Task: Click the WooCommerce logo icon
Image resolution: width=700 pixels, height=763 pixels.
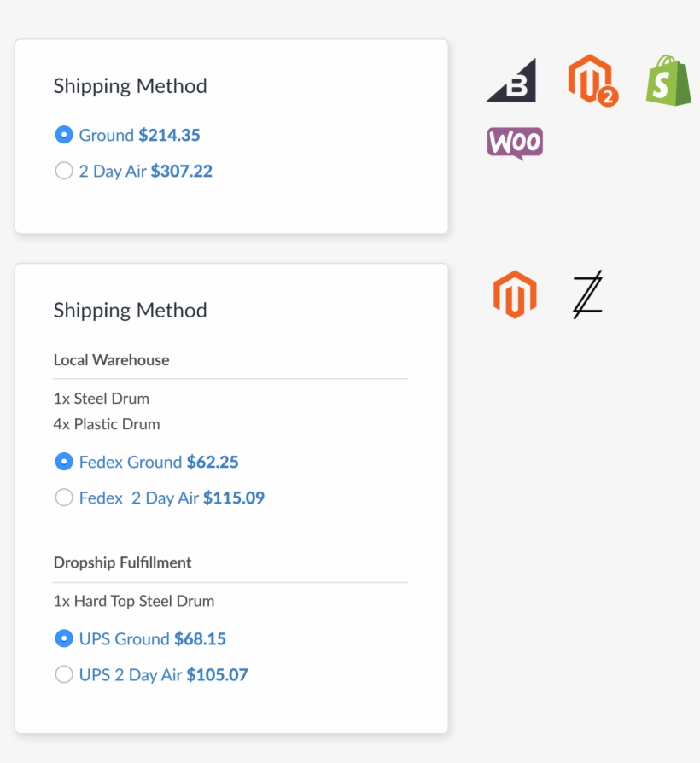Action: click(514, 142)
